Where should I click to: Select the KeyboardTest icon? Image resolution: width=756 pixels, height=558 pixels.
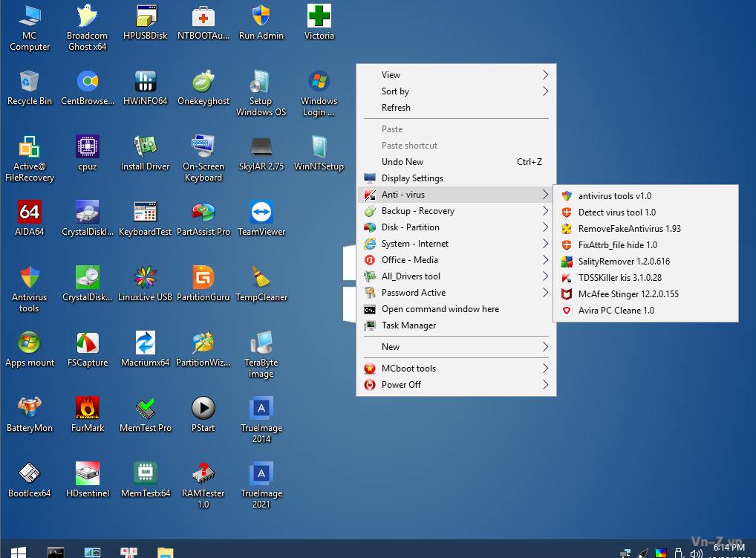coord(145,218)
